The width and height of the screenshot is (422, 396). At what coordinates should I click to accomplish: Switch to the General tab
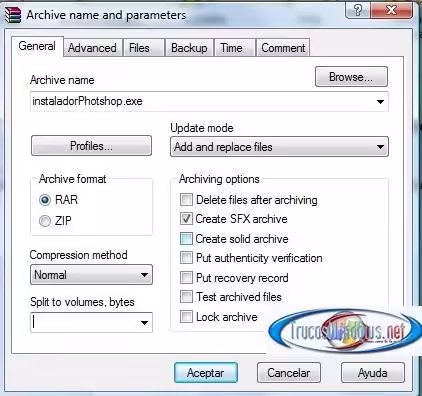click(37, 46)
